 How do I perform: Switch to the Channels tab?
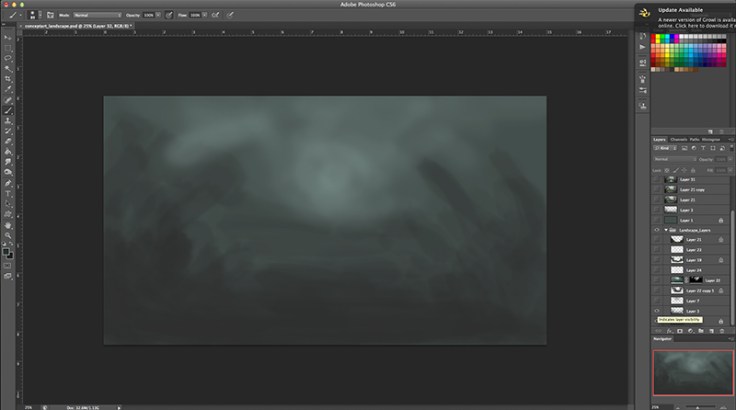(x=678, y=139)
